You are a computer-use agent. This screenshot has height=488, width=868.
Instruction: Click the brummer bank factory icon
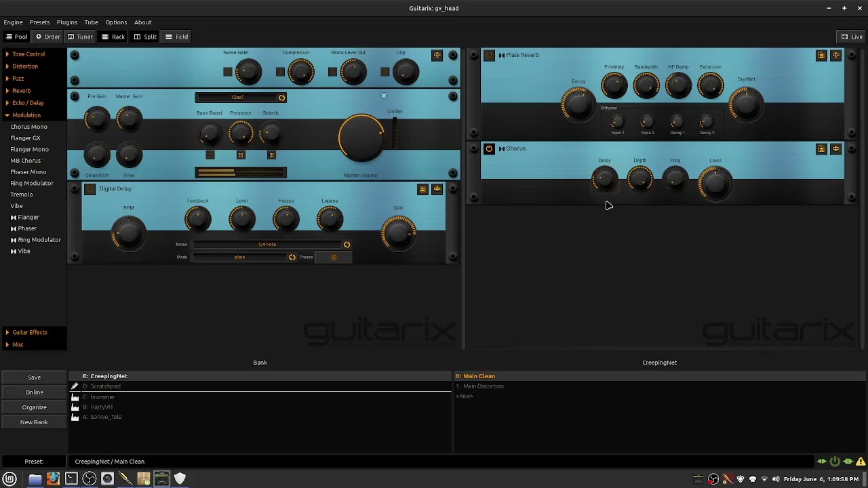pyautogui.click(x=75, y=397)
